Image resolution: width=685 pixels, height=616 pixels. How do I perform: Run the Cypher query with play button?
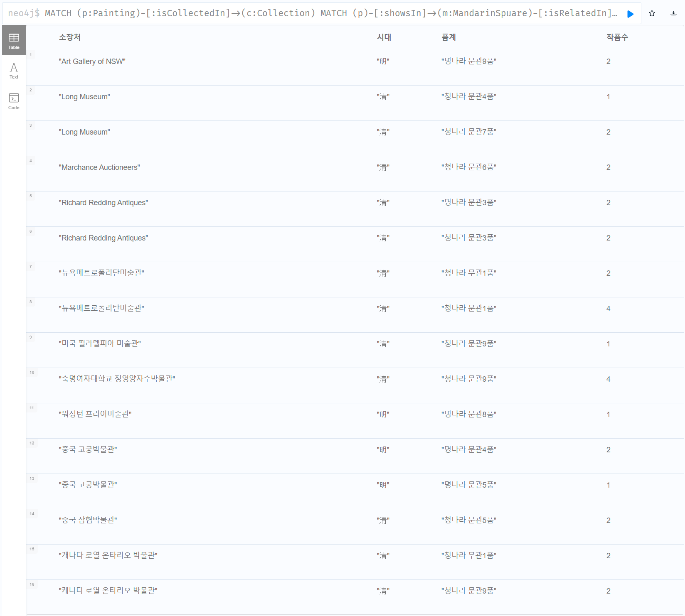pyautogui.click(x=630, y=14)
